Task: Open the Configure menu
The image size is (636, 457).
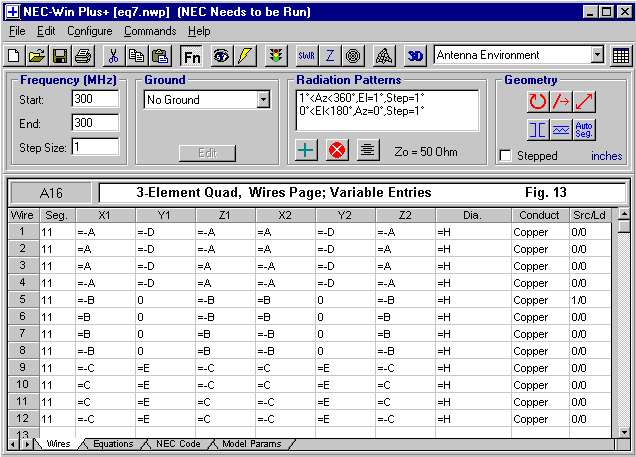Action: (89, 31)
